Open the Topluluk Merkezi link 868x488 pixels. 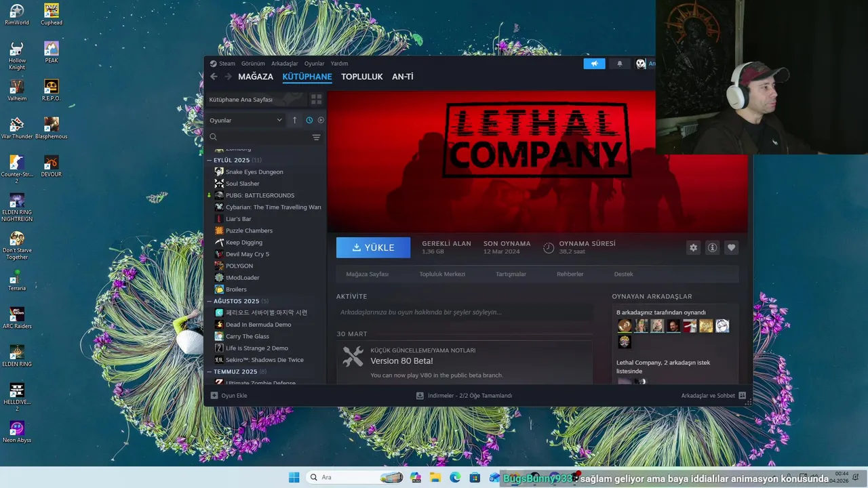[x=442, y=274]
